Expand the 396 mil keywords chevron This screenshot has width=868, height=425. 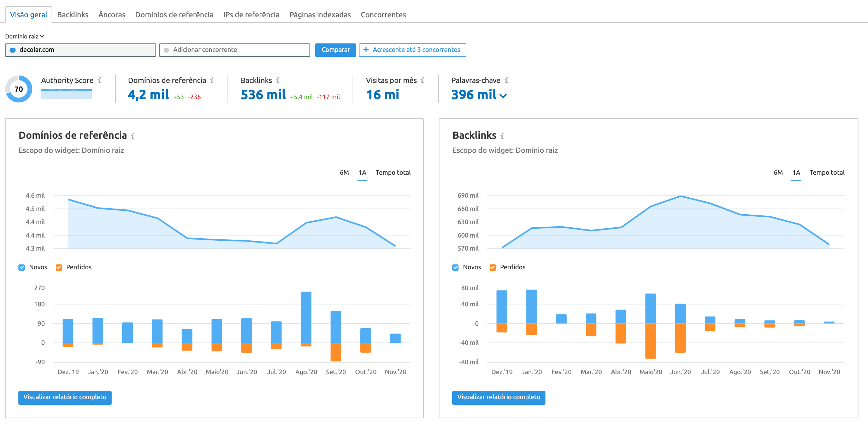[x=504, y=96]
